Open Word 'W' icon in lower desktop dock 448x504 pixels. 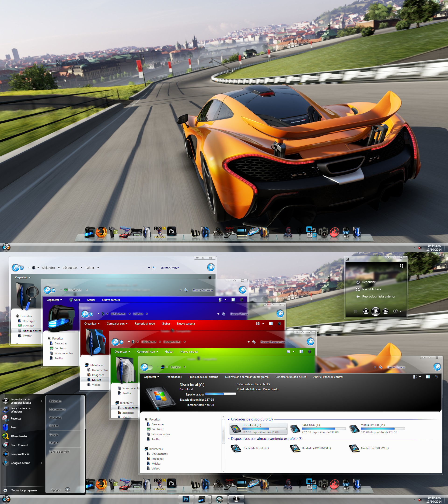195,485
